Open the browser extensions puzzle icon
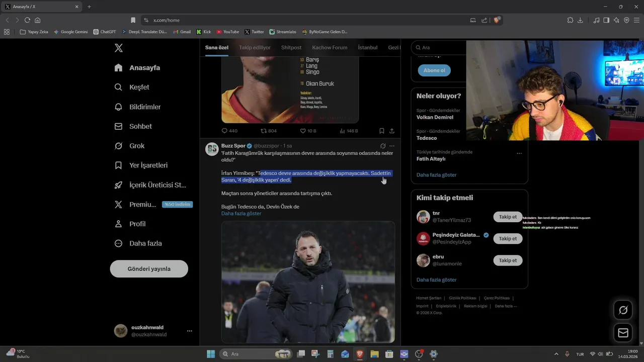Image resolution: width=644 pixels, height=362 pixels. [x=570, y=20]
